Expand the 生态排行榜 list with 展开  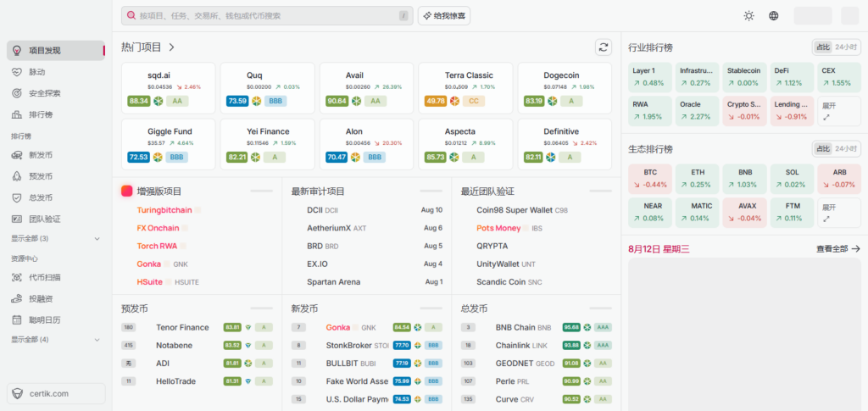click(839, 213)
